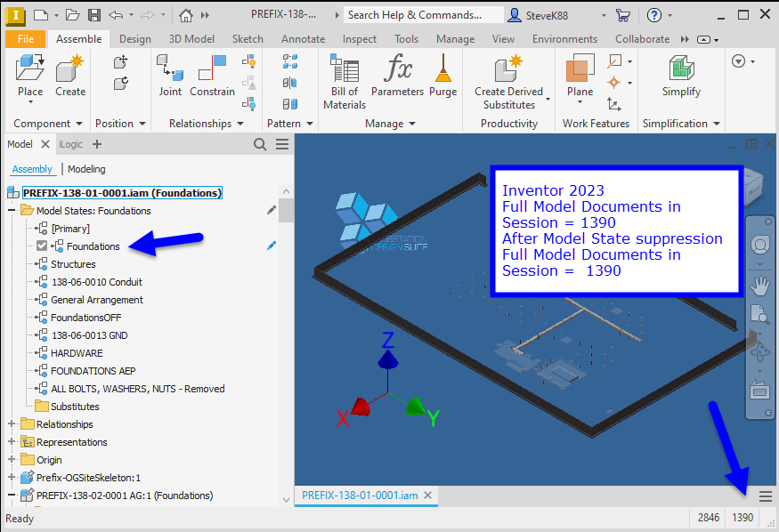This screenshot has width=779, height=532.
Task: Open Bill of Materials
Action: (x=345, y=68)
